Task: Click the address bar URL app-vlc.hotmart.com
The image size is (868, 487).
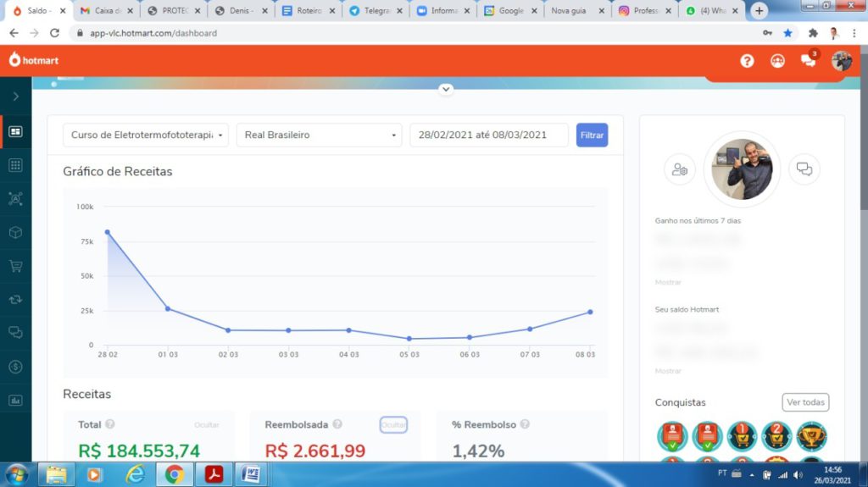Action: (153, 33)
